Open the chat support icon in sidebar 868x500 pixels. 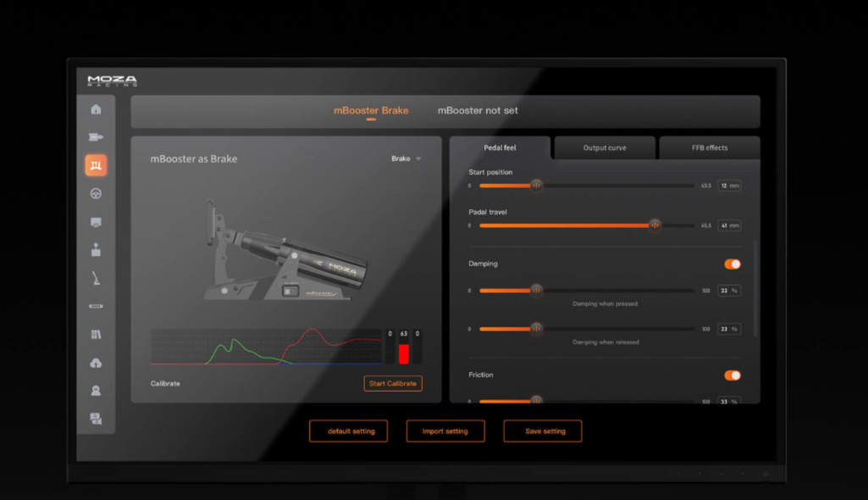[96, 419]
